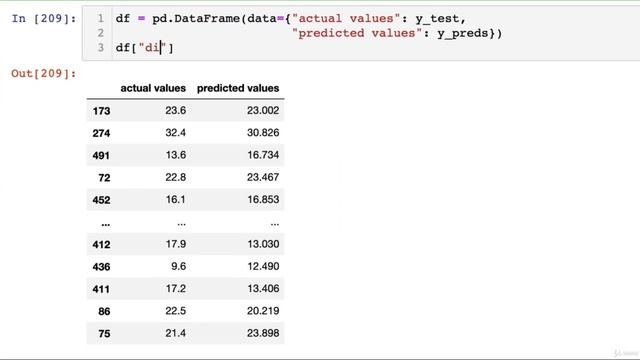Click actual value 23.6

click(176, 110)
